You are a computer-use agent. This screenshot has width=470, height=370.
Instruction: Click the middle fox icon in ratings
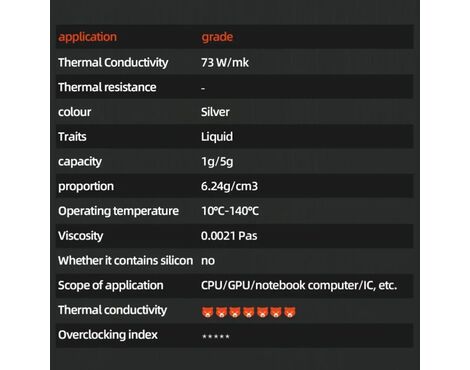(x=249, y=312)
